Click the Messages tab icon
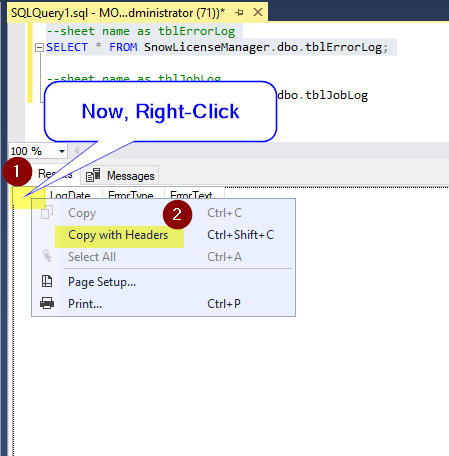449x456 pixels. [x=93, y=175]
